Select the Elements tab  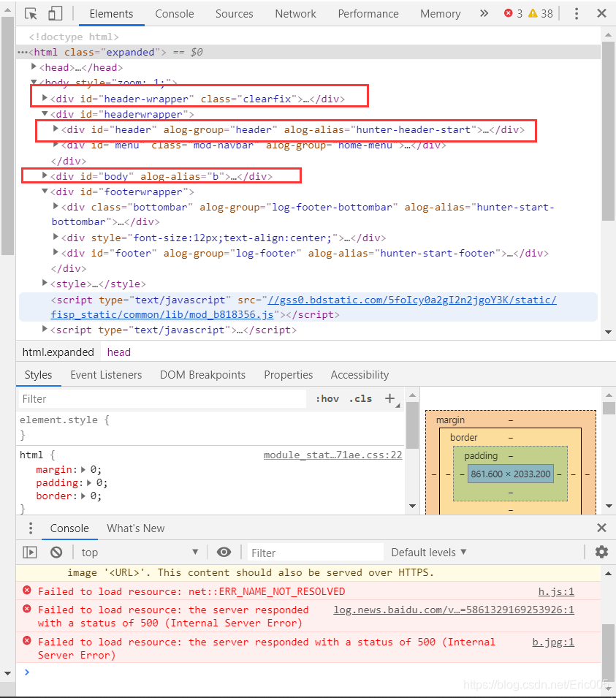tap(111, 14)
